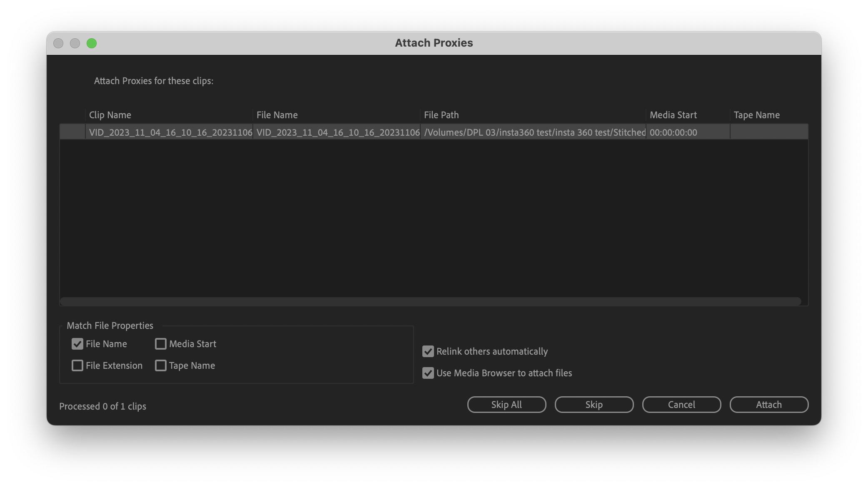Uncheck Relink others automatically
868x487 pixels.
tap(428, 351)
